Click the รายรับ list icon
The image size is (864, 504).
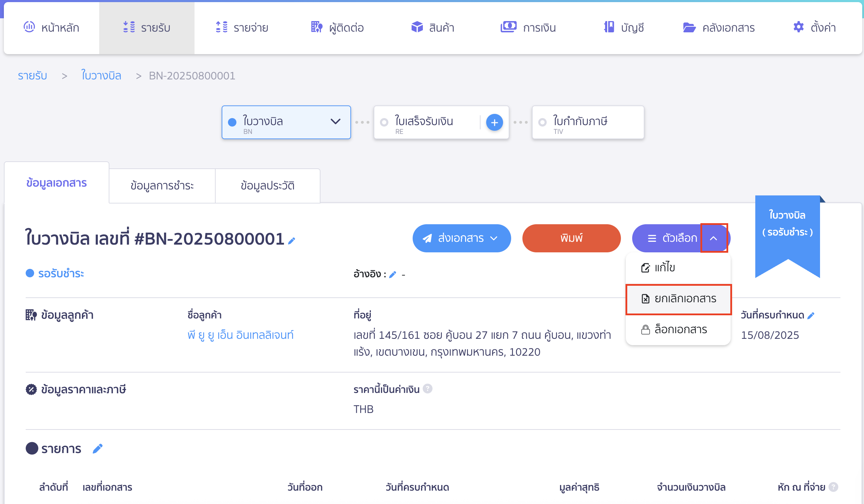(129, 27)
